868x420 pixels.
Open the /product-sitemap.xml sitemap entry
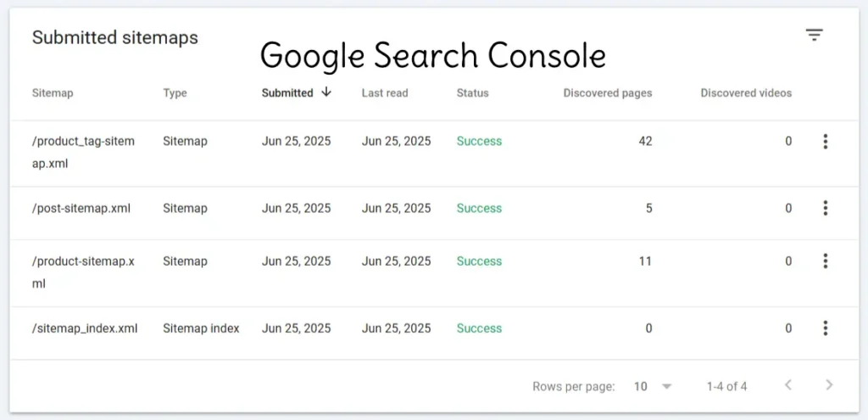tap(83, 272)
